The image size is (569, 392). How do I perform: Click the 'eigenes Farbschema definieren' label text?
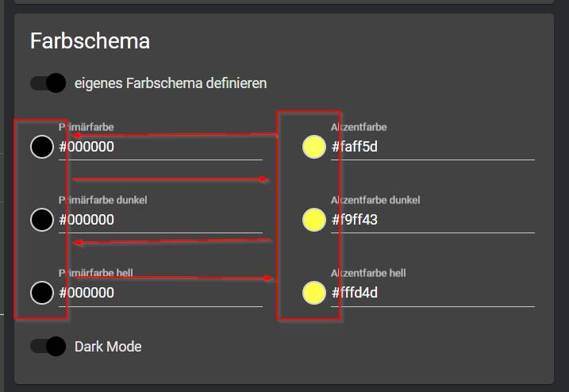point(170,83)
